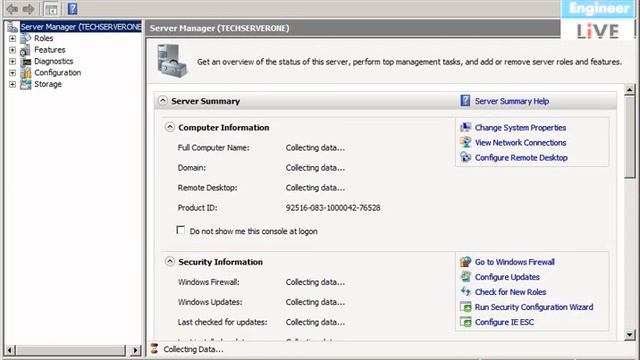This screenshot has height=360, width=640.
Task: Click the 'Windows Updates:' label
Action: coord(210,302)
